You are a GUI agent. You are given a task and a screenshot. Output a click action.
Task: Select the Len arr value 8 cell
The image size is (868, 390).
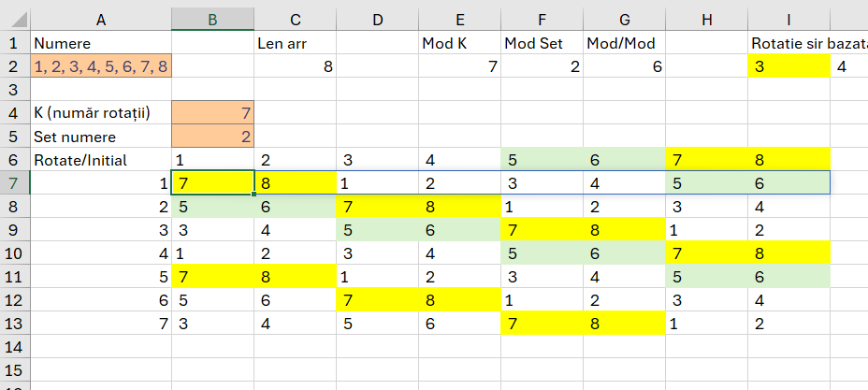[295, 66]
